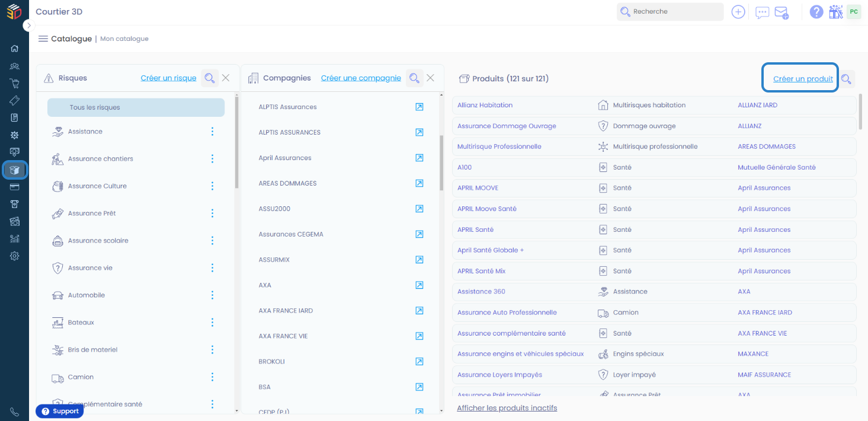Open the three-dot menu for Camion risk
This screenshot has width=868, height=421.
[x=212, y=377]
